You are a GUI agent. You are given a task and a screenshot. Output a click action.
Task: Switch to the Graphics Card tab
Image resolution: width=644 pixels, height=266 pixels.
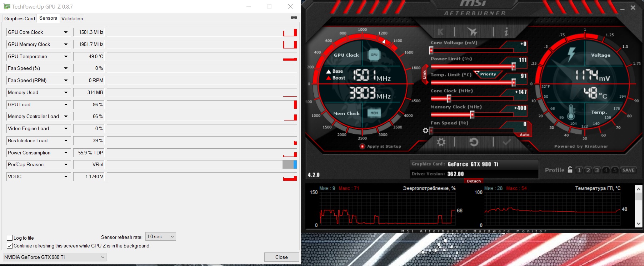(x=20, y=19)
